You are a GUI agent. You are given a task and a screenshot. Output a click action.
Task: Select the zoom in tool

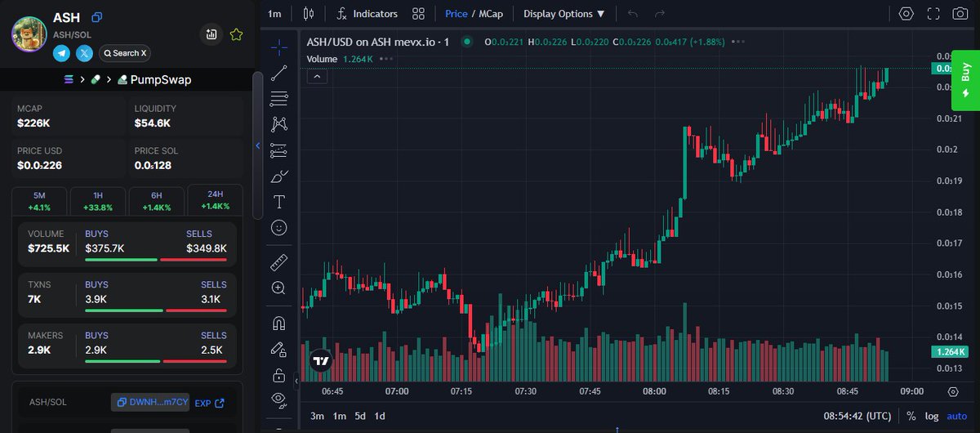coord(279,288)
